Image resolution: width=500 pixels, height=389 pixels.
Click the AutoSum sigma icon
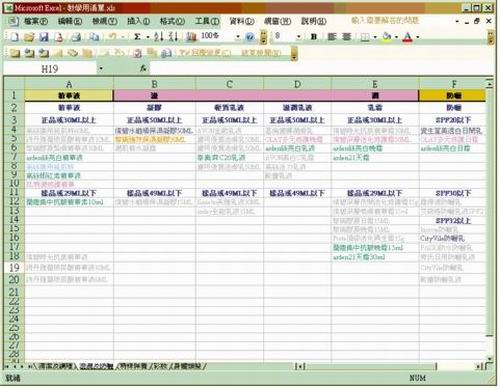click(137, 36)
